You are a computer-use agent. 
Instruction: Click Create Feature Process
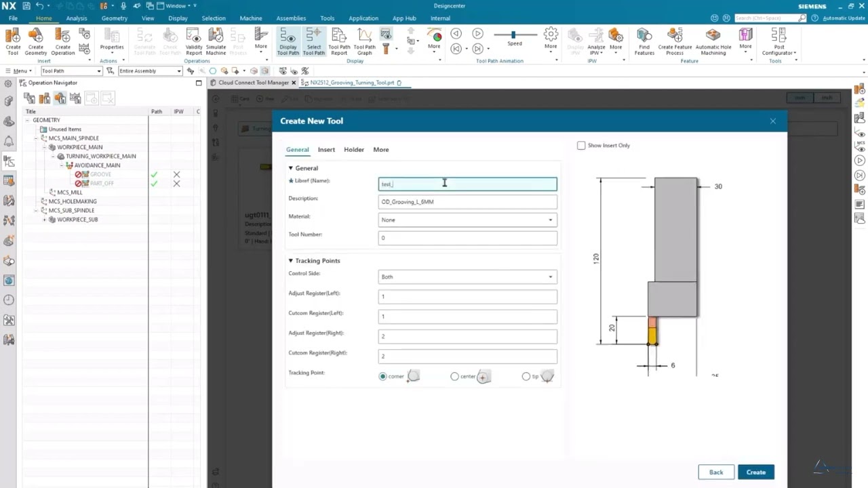(x=675, y=41)
